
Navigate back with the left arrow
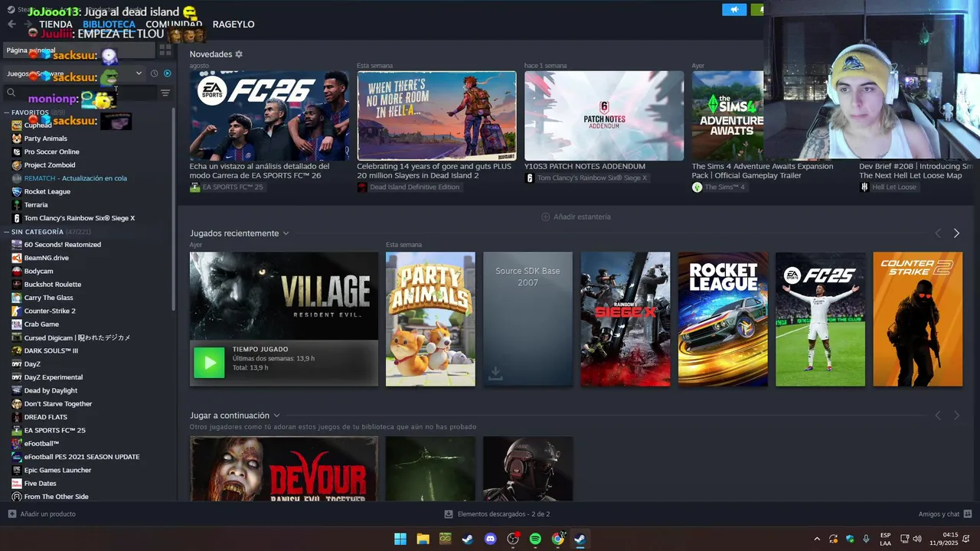pos(11,24)
